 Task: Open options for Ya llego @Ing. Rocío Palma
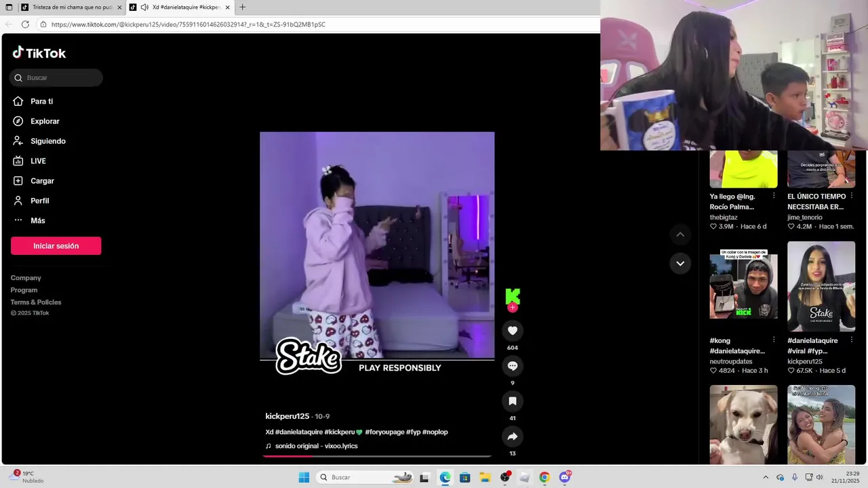(774, 197)
